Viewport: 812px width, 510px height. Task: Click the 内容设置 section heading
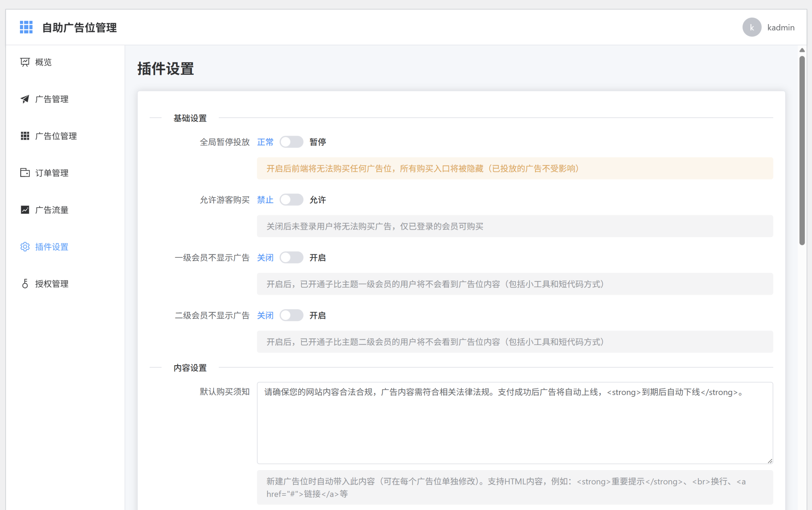pyautogui.click(x=190, y=368)
